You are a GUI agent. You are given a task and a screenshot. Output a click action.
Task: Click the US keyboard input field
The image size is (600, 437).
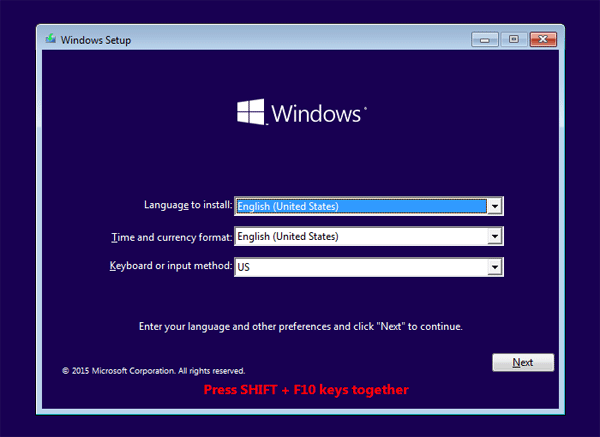click(360, 267)
